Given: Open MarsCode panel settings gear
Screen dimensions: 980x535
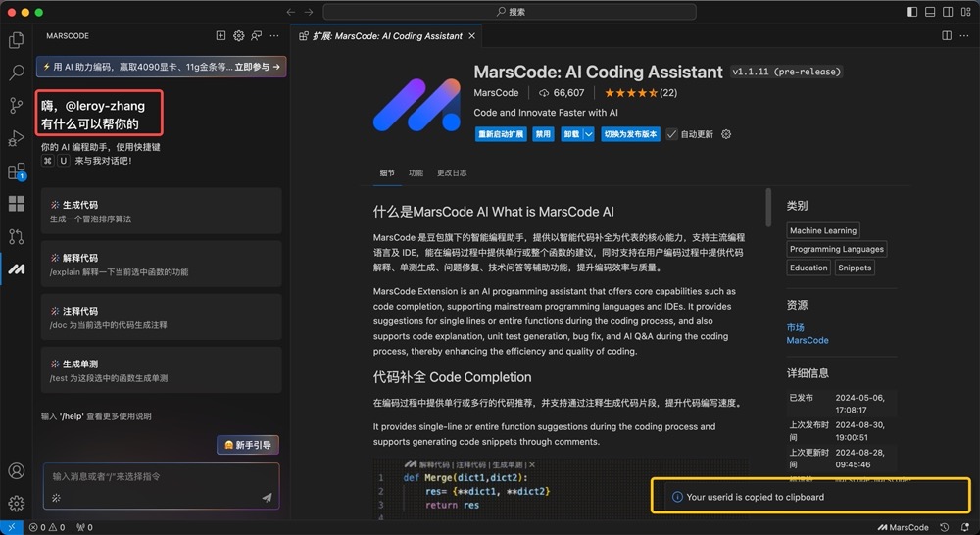Looking at the screenshot, I should [x=239, y=36].
